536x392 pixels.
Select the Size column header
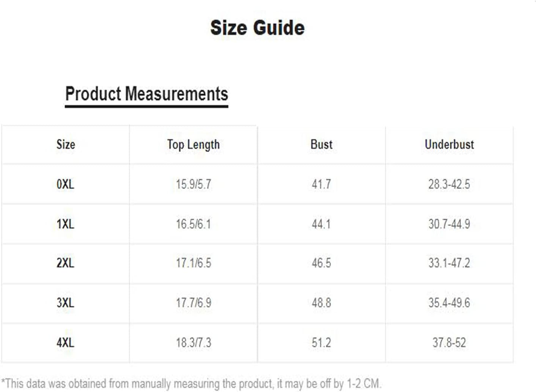click(x=66, y=144)
